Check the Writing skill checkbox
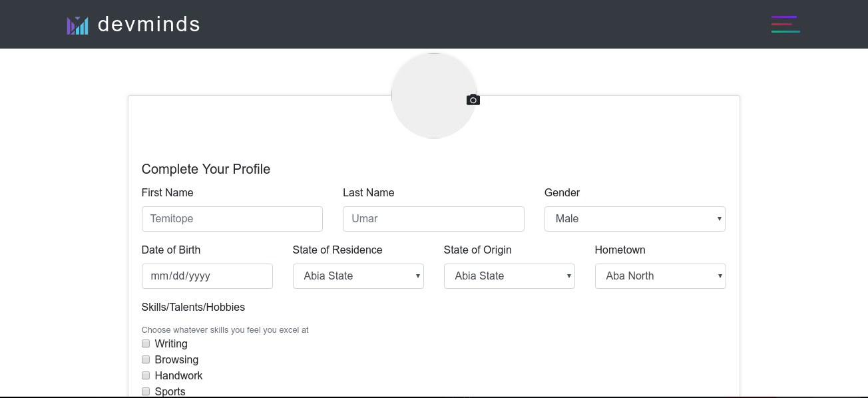The width and height of the screenshot is (868, 398). pyautogui.click(x=146, y=343)
